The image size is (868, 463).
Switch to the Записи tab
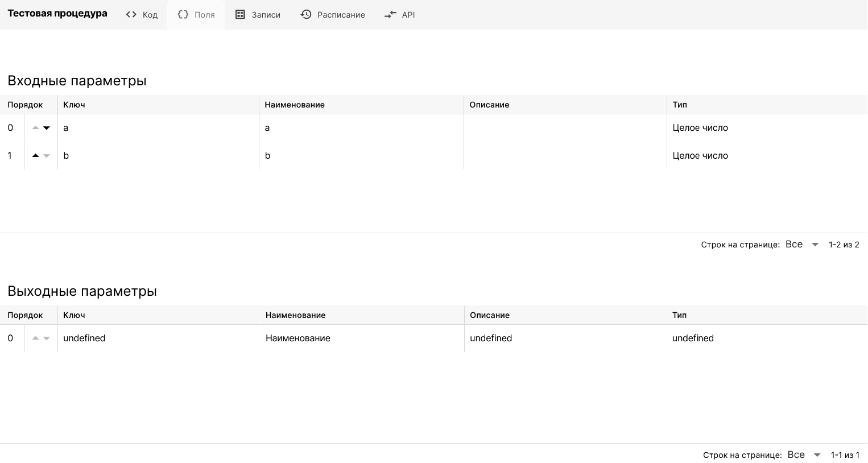(266, 15)
